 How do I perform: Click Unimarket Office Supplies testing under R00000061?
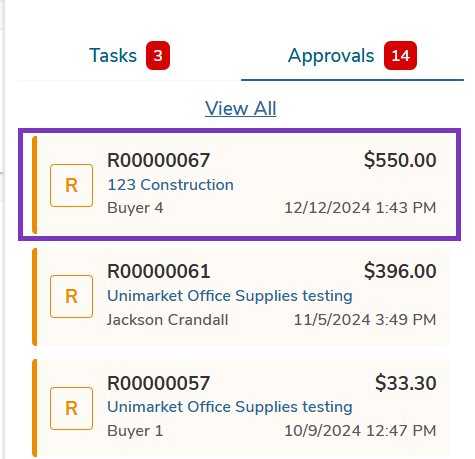pyautogui.click(x=230, y=296)
